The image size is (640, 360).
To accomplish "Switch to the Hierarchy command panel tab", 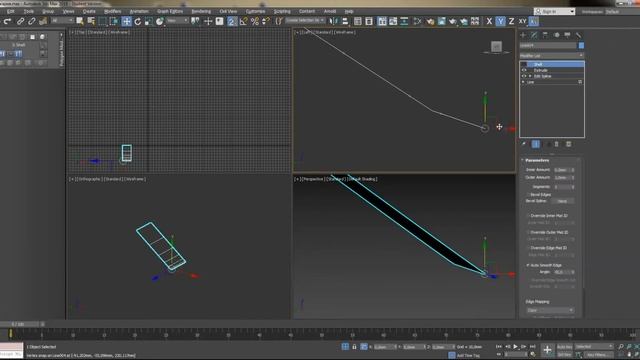I will tap(545, 35).
